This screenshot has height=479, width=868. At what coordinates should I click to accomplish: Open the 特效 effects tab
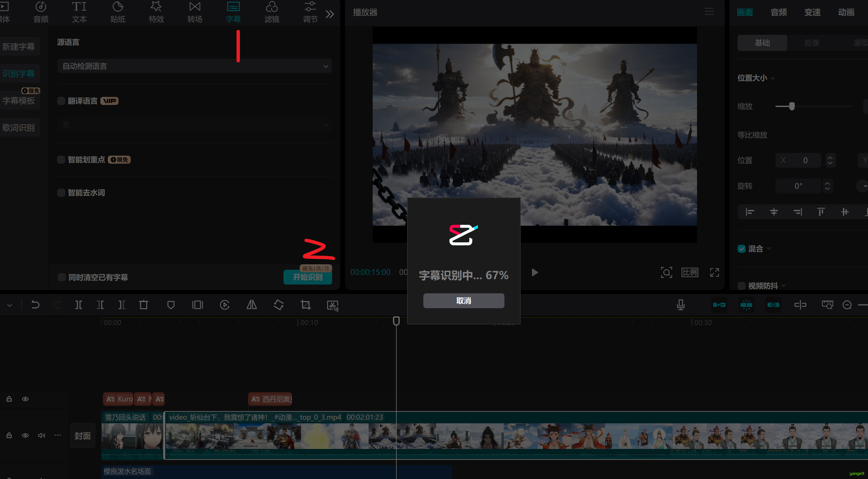(156, 12)
